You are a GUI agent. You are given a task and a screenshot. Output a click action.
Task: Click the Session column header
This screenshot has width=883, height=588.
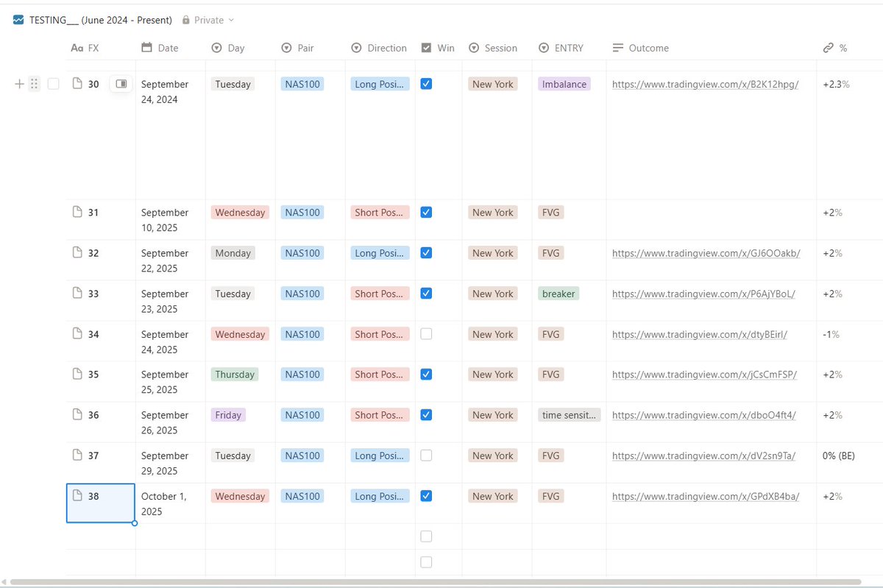click(492, 48)
